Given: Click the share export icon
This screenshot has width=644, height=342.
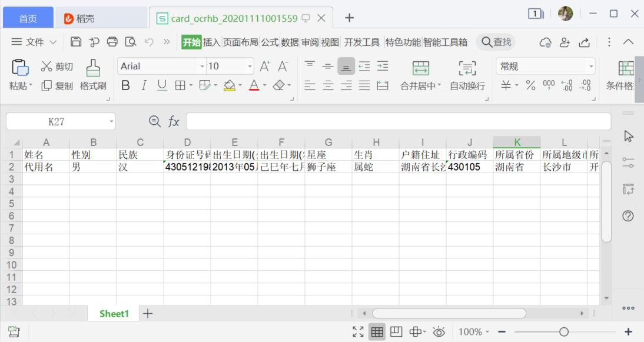Looking at the screenshot, I should click(x=584, y=42).
